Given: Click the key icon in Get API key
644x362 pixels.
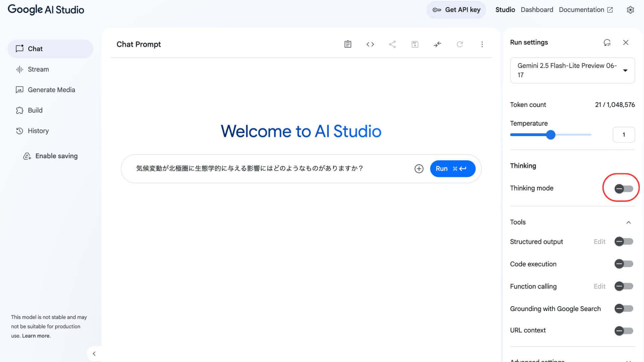Looking at the screenshot, I should pos(437,10).
